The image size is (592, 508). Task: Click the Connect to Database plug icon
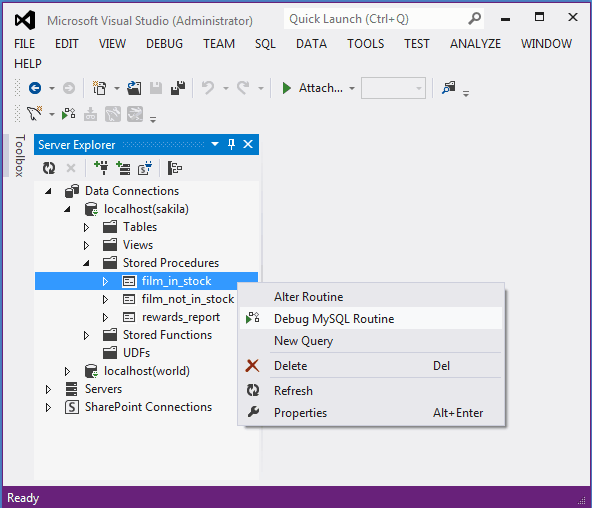101,168
